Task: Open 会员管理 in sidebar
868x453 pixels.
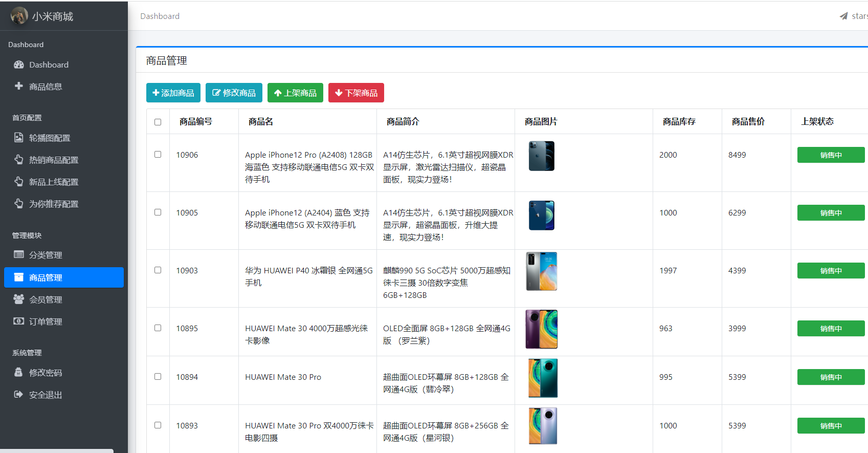Action: (64, 299)
